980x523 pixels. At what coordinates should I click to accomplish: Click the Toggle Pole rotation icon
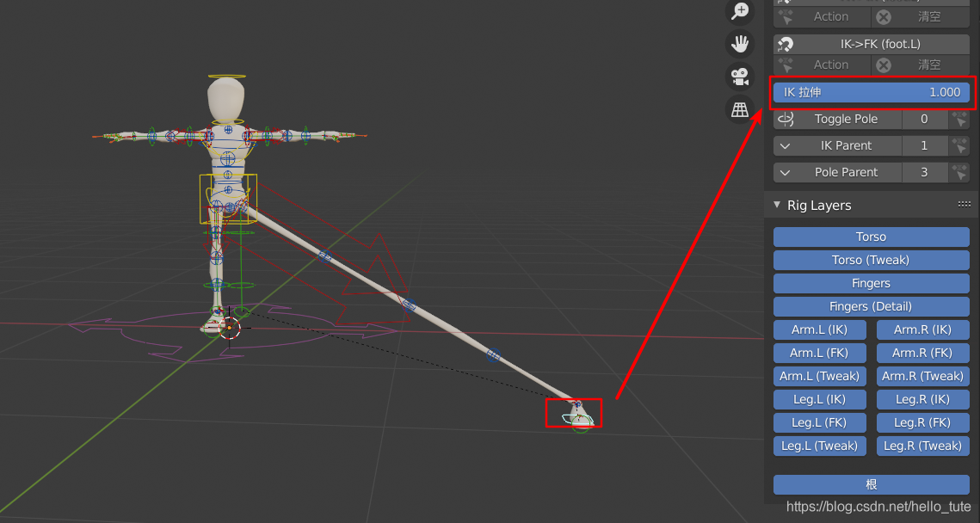click(x=786, y=119)
